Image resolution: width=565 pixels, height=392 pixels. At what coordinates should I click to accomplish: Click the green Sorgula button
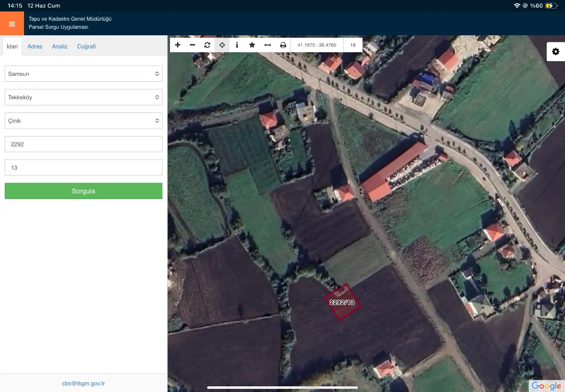click(x=83, y=191)
